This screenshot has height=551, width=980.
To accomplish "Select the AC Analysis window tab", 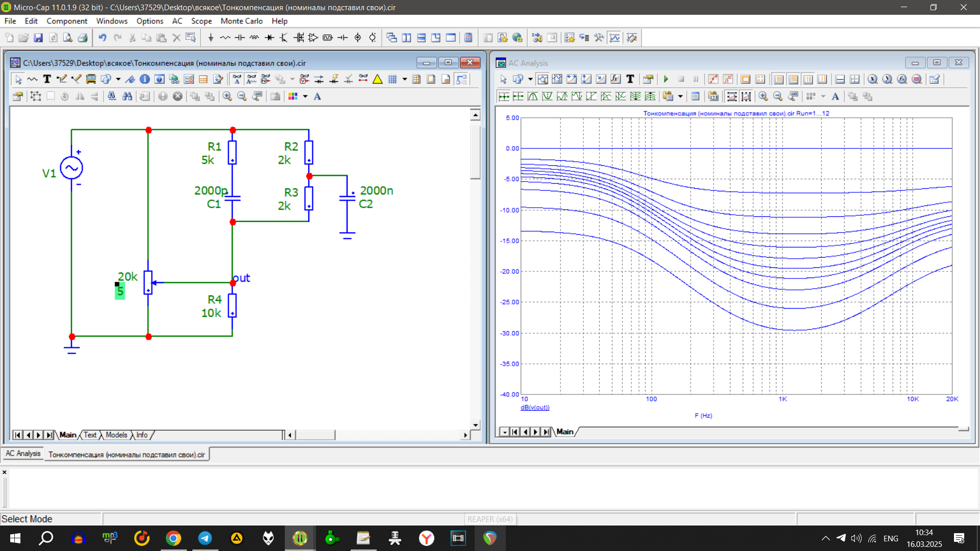I will [23, 454].
